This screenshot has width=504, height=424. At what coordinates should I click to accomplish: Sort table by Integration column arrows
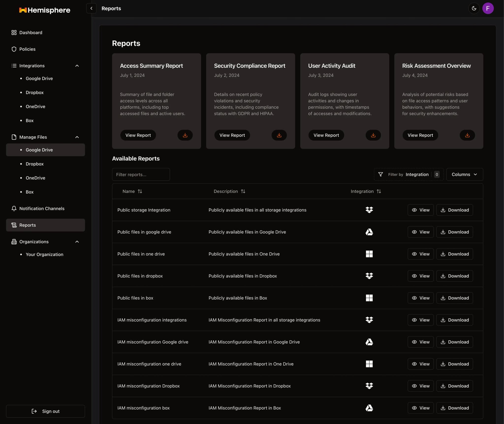[379, 191]
